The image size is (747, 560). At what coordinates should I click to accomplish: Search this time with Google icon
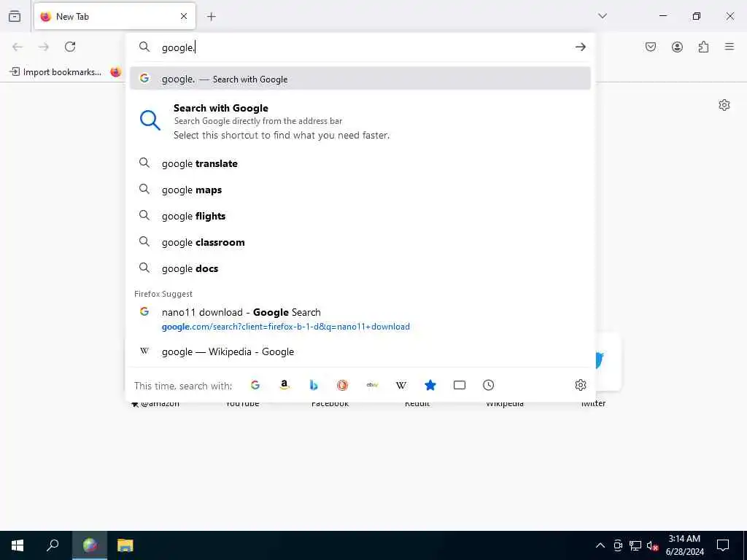255,385
